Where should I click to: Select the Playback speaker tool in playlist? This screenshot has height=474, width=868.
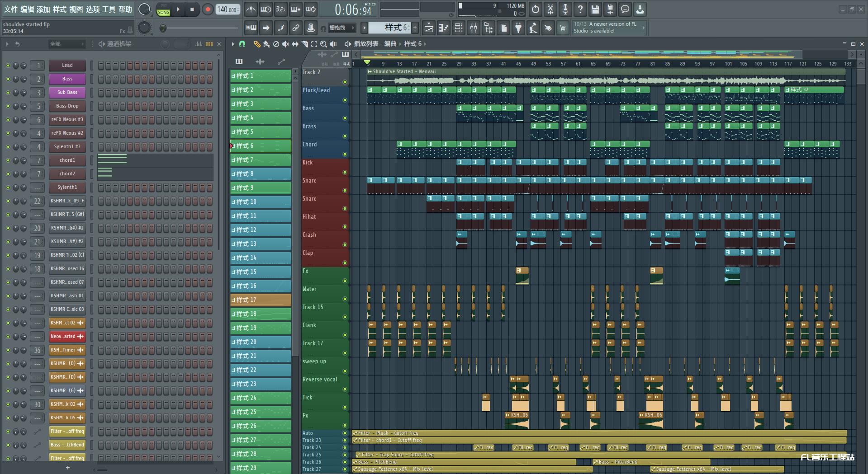coord(333,44)
